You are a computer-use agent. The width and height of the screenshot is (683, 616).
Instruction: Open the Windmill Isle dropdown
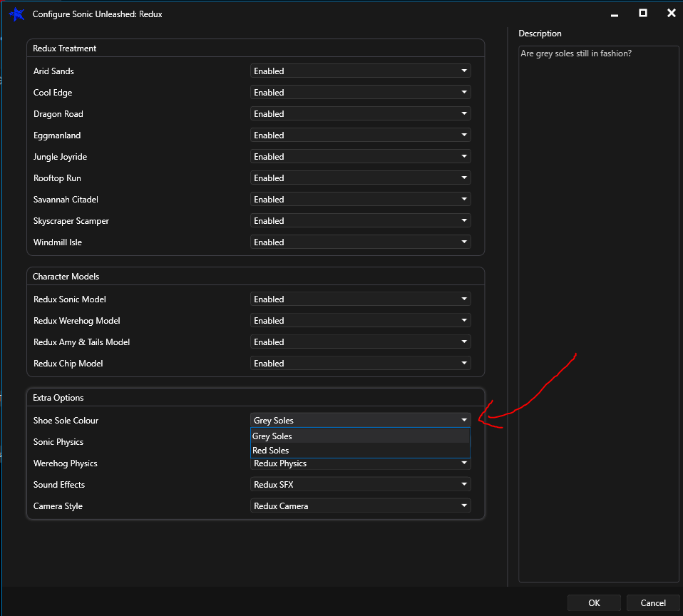click(x=360, y=242)
